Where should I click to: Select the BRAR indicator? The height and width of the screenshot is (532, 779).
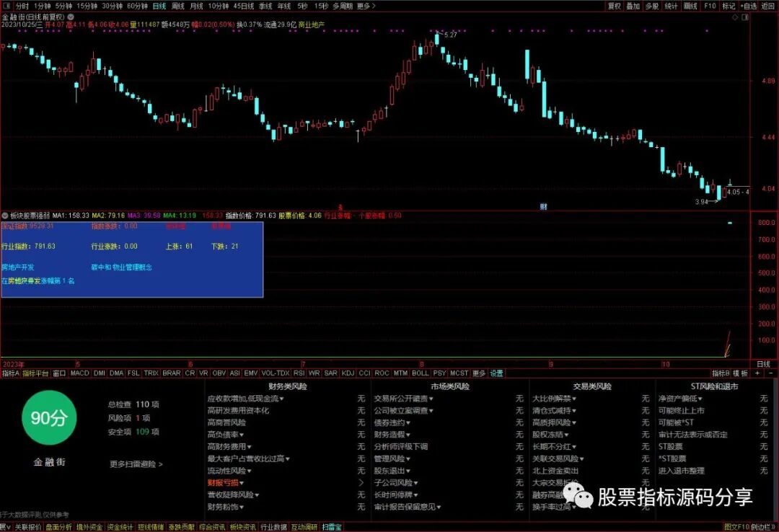[x=172, y=373]
